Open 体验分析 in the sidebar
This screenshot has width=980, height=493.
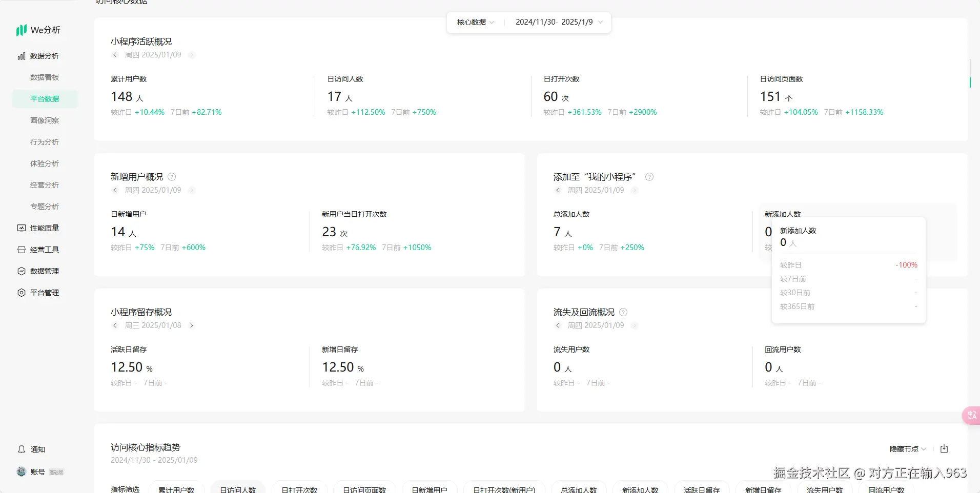[x=45, y=163]
